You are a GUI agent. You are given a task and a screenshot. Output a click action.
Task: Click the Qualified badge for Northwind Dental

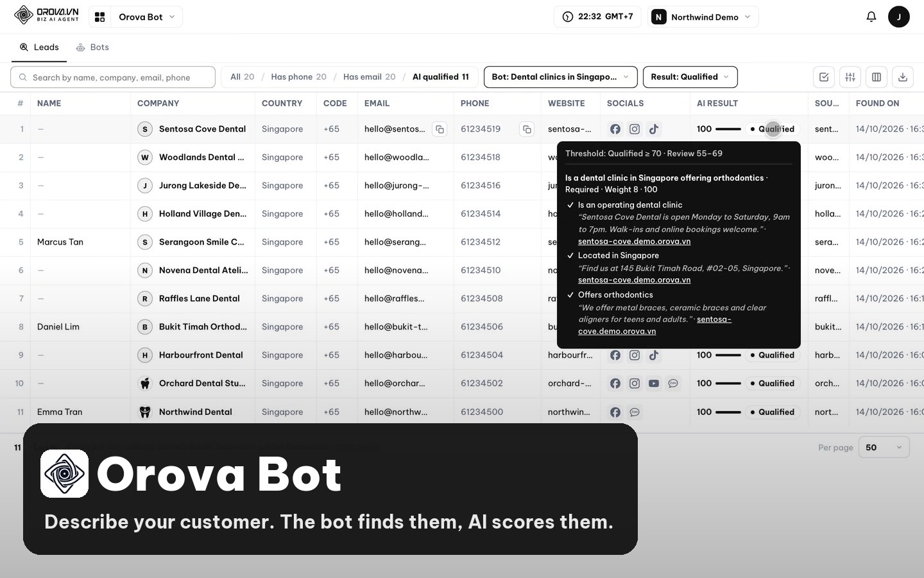773,412
